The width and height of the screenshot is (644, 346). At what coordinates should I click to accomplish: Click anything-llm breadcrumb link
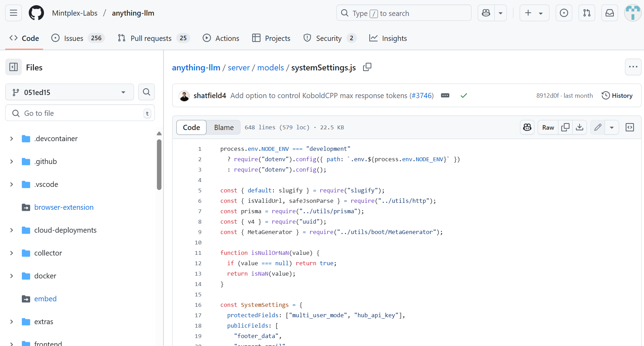pos(196,68)
